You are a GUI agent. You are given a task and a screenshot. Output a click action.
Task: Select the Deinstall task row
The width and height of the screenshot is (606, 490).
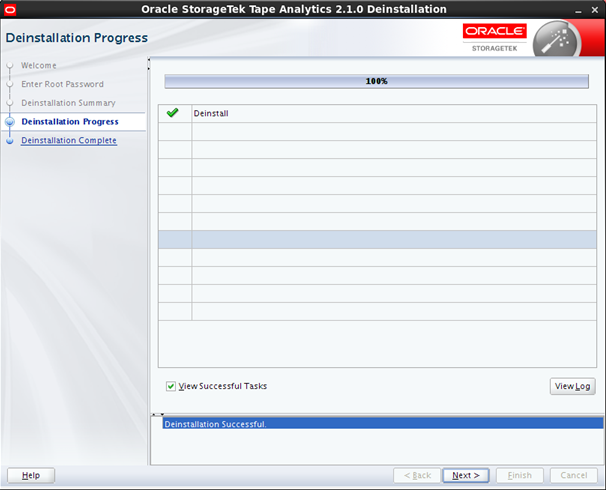click(377, 113)
